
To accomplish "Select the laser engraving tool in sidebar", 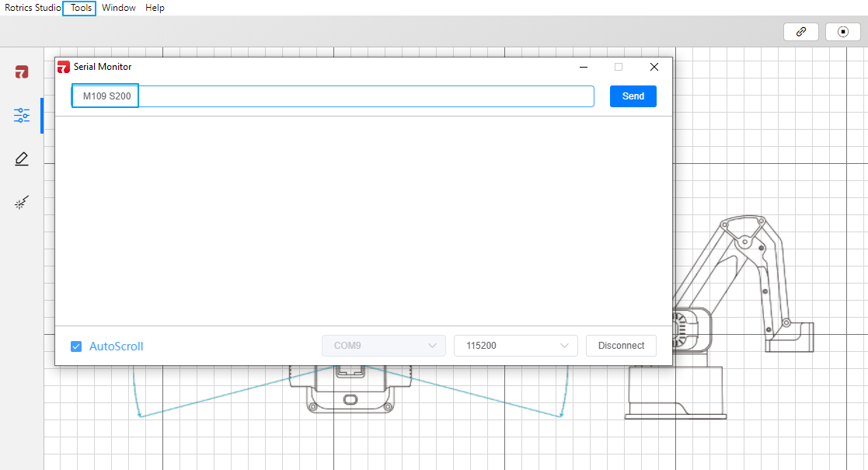I will click(22, 203).
